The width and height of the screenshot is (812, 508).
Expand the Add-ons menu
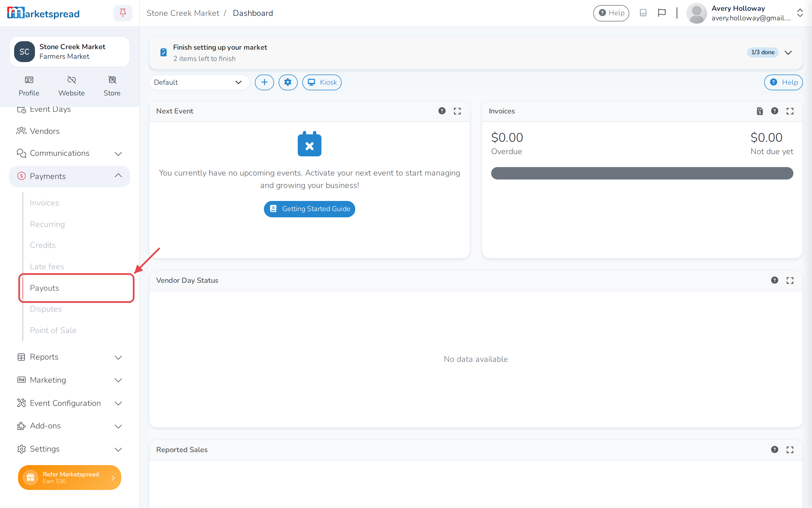pos(69,426)
